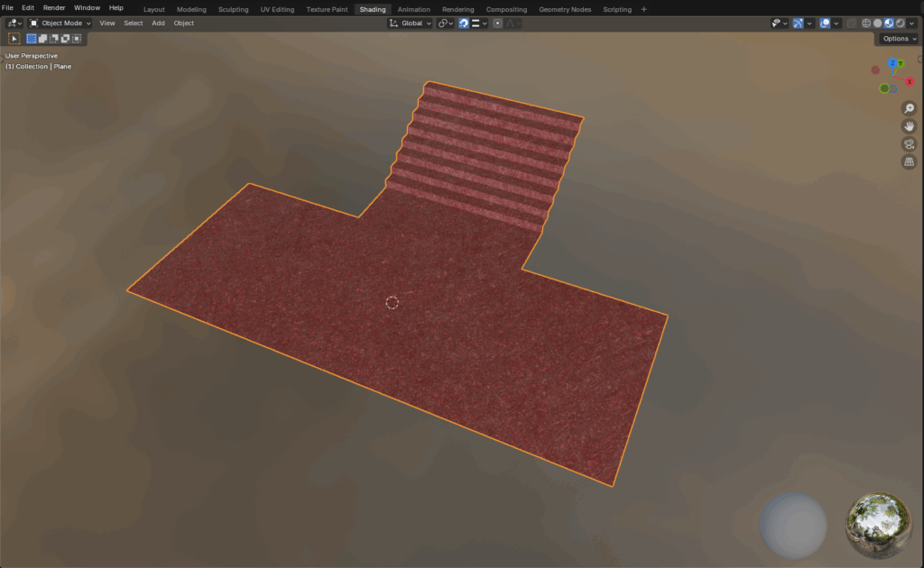Switch to the Geometry Nodes workspace tab

pyautogui.click(x=565, y=9)
